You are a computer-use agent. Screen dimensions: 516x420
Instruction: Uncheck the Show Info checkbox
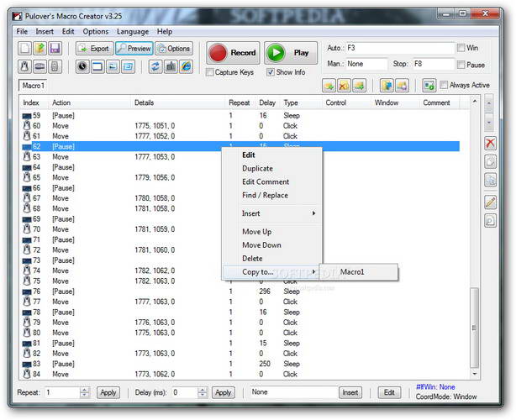coord(271,72)
